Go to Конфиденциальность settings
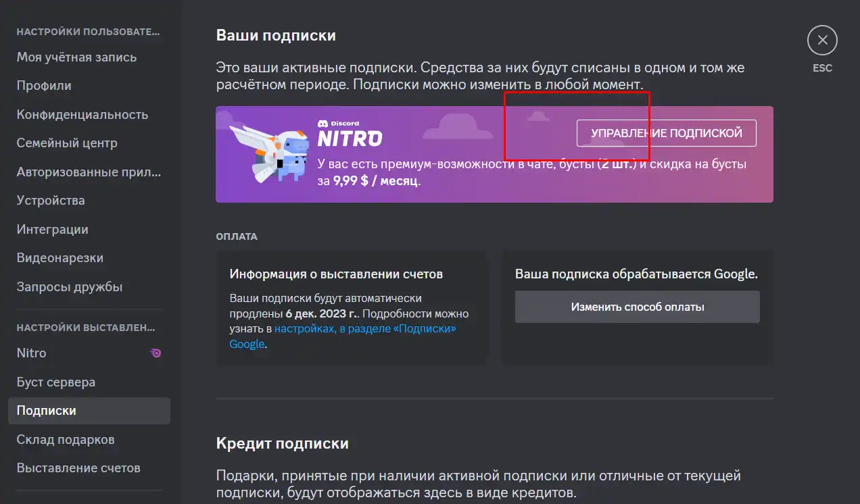The width and height of the screenshot is (860, 504). (82, 115)
